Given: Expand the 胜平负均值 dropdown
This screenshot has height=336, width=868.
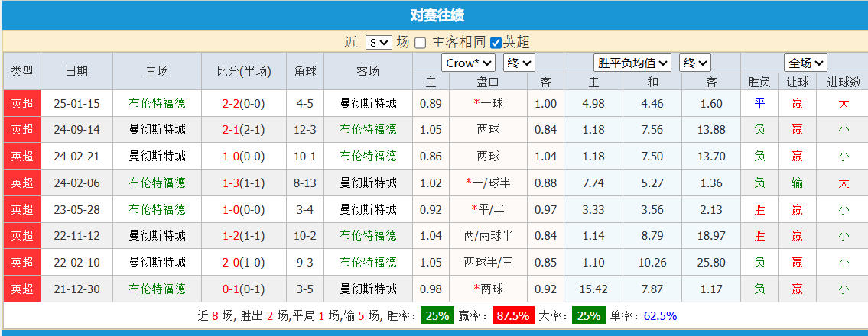Looking at the screenshot, I should pos(632,63).
